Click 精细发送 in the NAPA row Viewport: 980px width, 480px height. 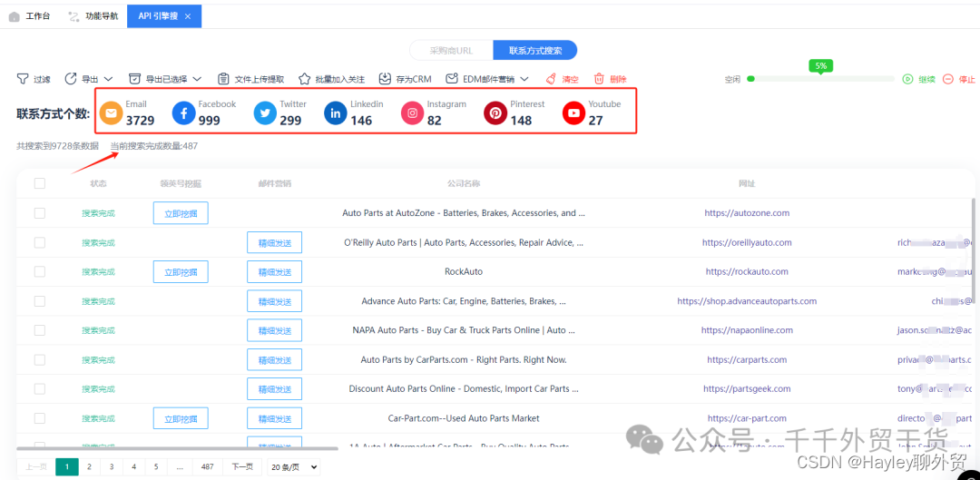click(x=274, y=330)
